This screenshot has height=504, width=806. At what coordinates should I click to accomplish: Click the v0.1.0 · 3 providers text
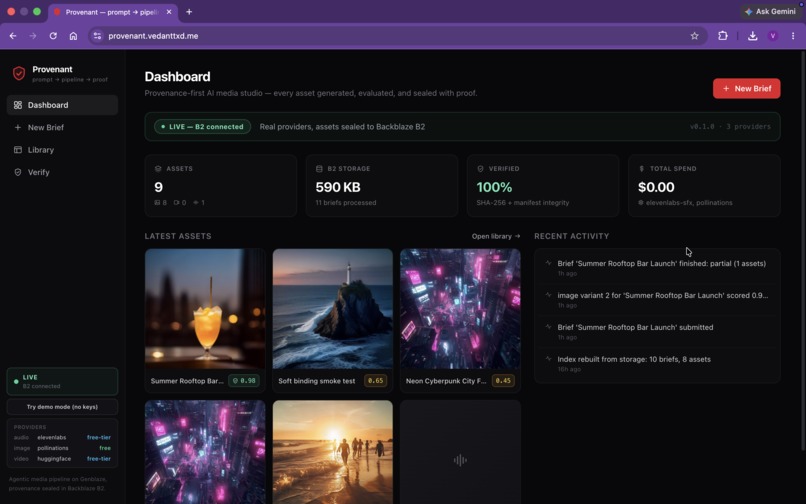pyautogui.click(x=730, y=127)
